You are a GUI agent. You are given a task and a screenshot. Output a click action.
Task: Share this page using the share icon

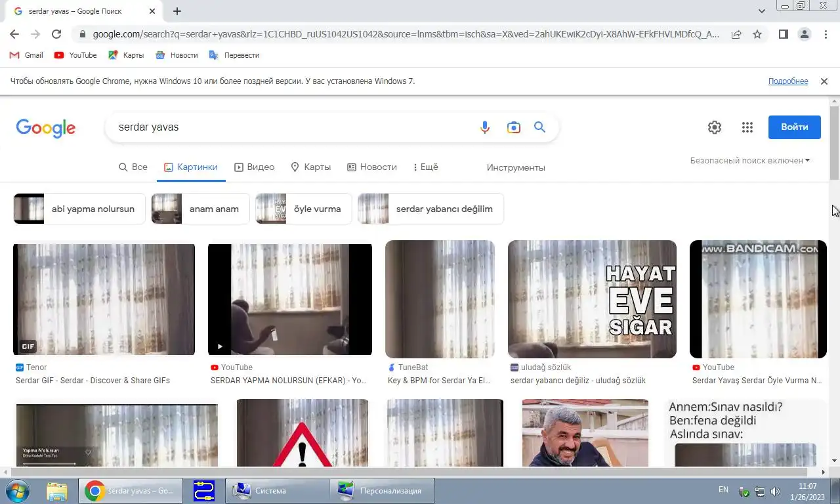tap(736, 34)
